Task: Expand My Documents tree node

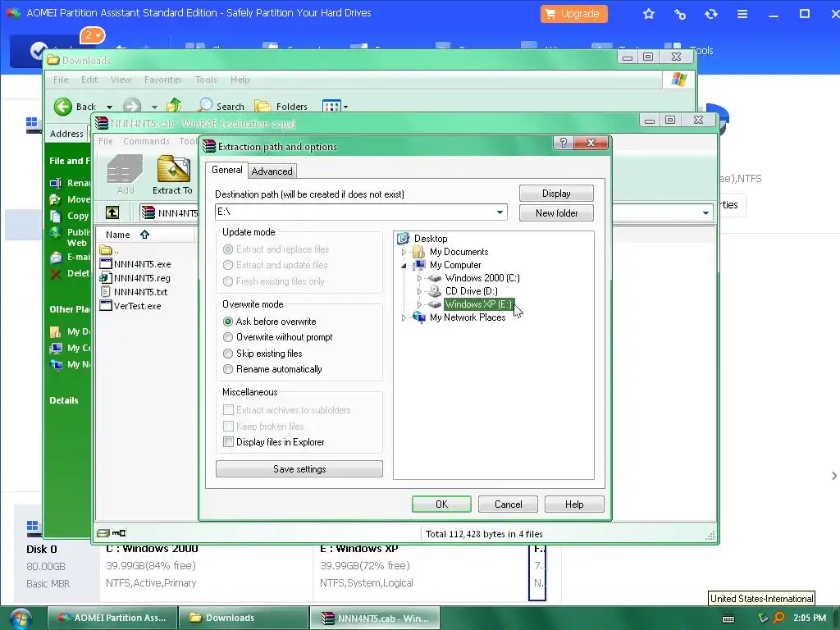Action: [x=404, y=252]
